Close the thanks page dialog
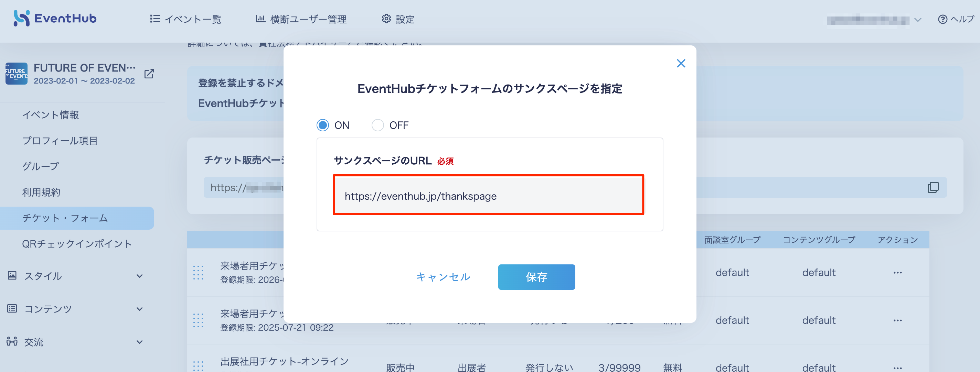The height and width of the screenshot is (372, 980). (x=681, y=63)
